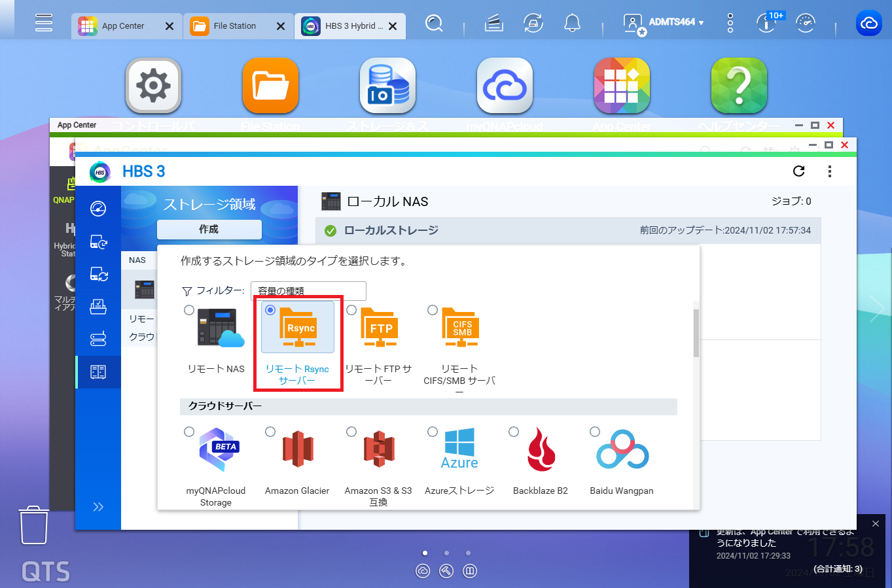Refresh the HBS 3 window
The width and height of the screenshot is (892, 588).
pyautogui.click(x=798, y=171)
